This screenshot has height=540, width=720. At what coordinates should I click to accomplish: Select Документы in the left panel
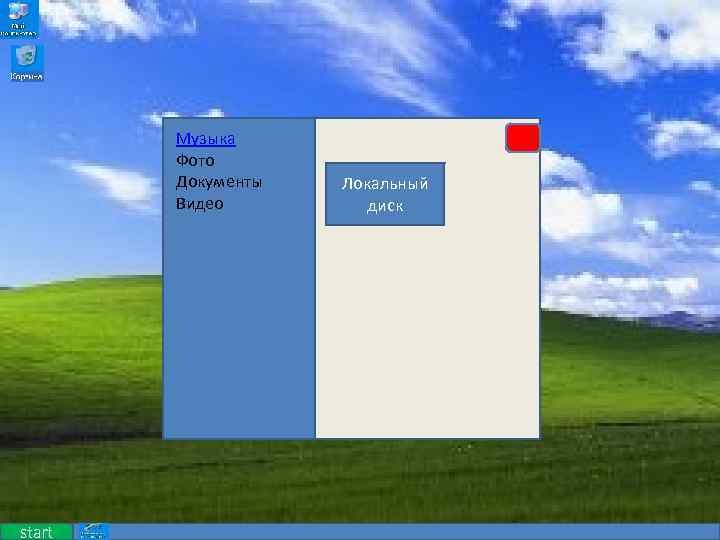(x=219, y=182)
